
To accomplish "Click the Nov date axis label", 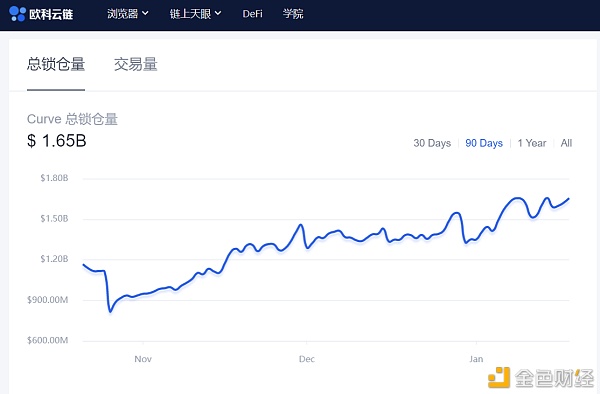I will pyautogui.click(x=143, y=359).
